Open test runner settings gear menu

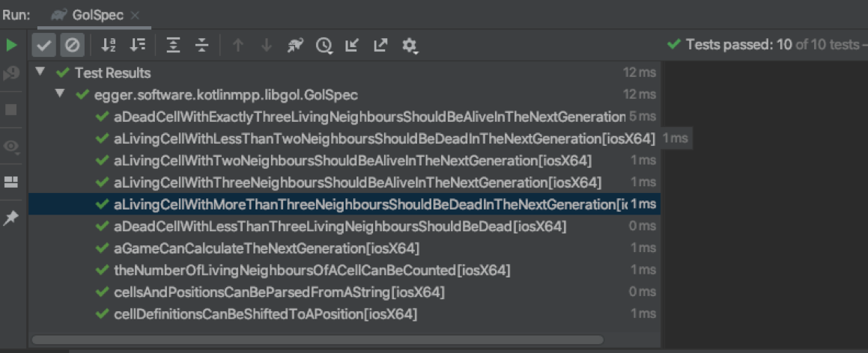[409, 46]
